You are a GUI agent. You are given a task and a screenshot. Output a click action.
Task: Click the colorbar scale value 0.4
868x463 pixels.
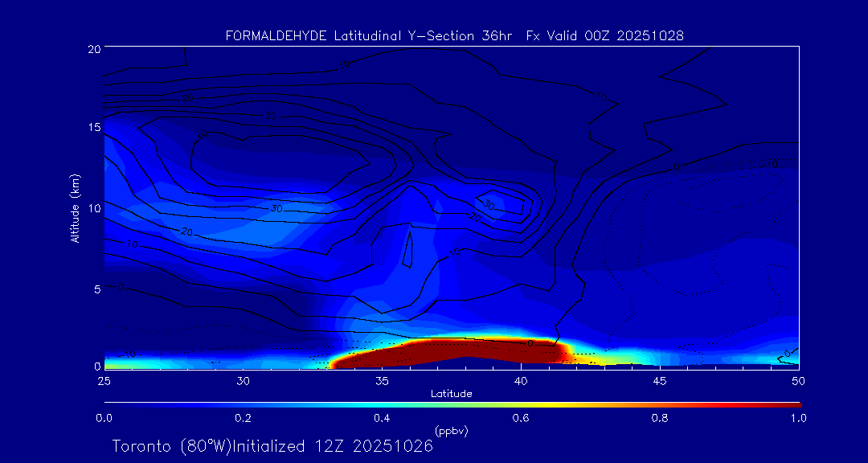click(382, 418)
